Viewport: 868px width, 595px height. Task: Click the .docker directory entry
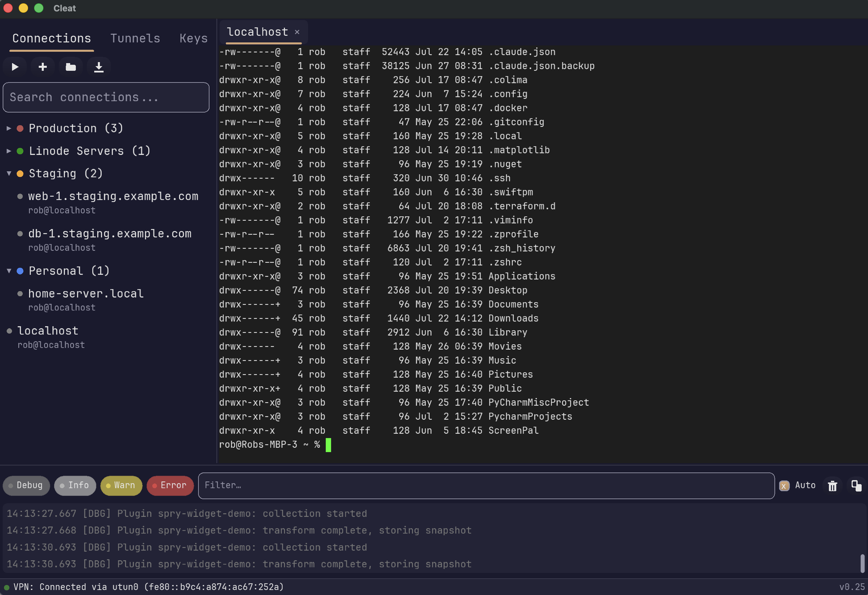pos(508,108)
